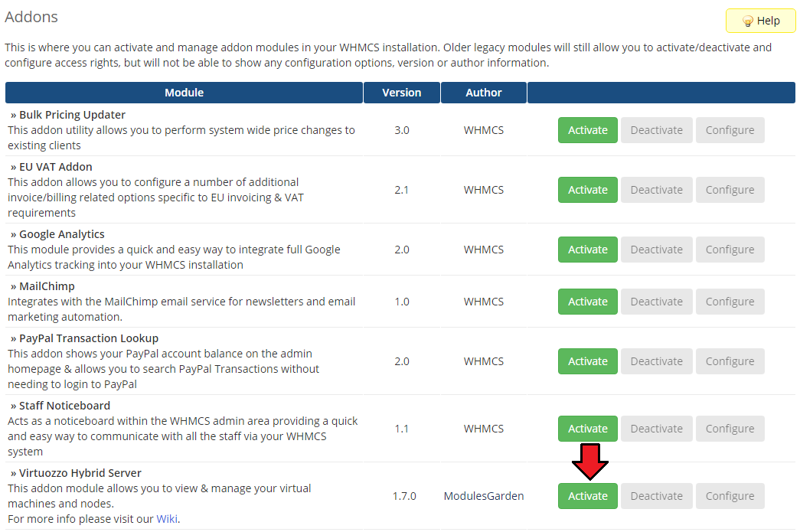Deactivate PayPal Transaction Lookup
The width and height of the screenshot is (800, 532).
[656, 361]
